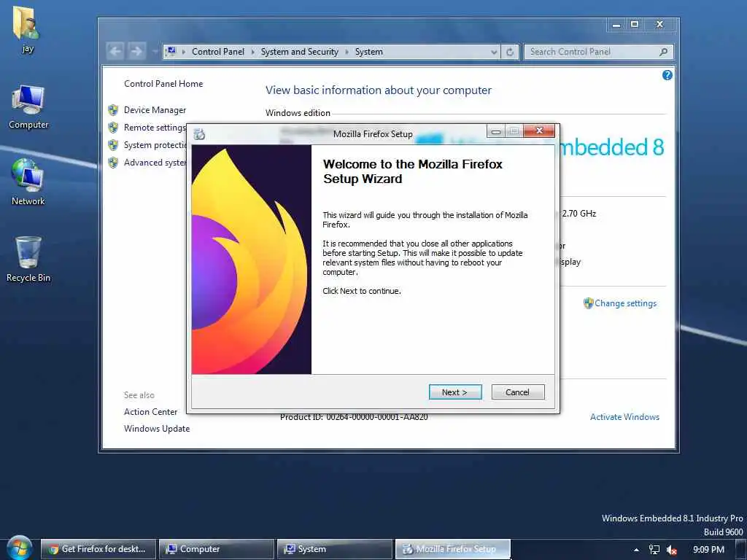The image size is (747, 560).
Task: Select the Recycle Bin desktop icon
Action: (x=28, y=260)
